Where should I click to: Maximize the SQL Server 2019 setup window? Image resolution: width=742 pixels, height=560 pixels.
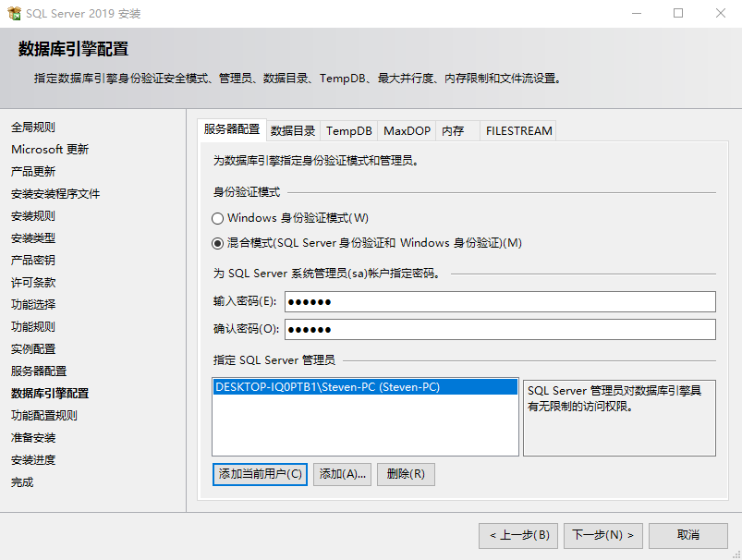[678, 13]
